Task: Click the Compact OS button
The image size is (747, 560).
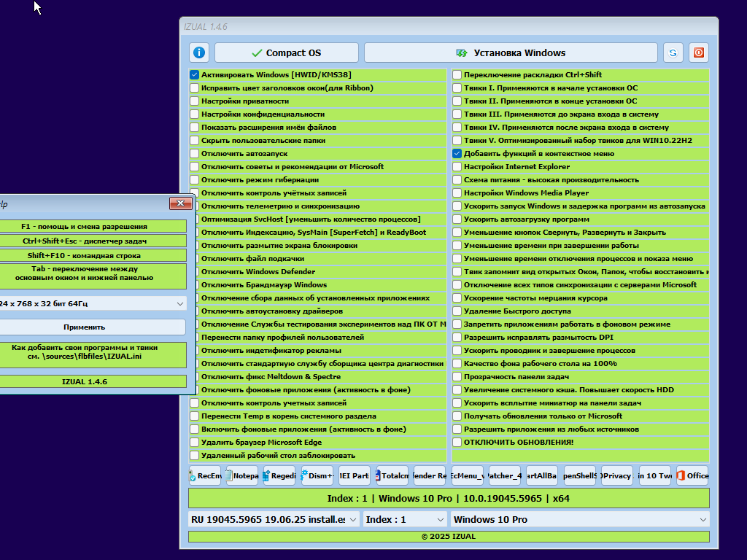Action: [286, 52]
